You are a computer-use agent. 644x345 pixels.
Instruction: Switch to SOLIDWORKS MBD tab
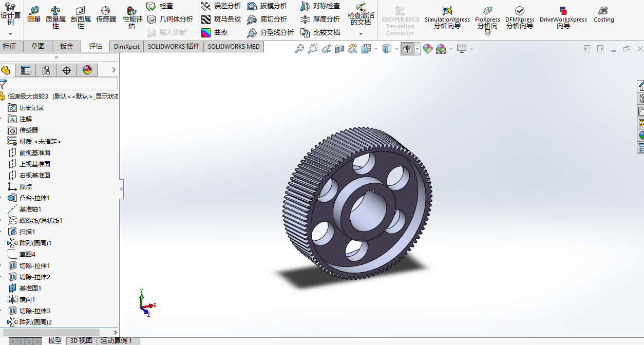pos(234,46)
